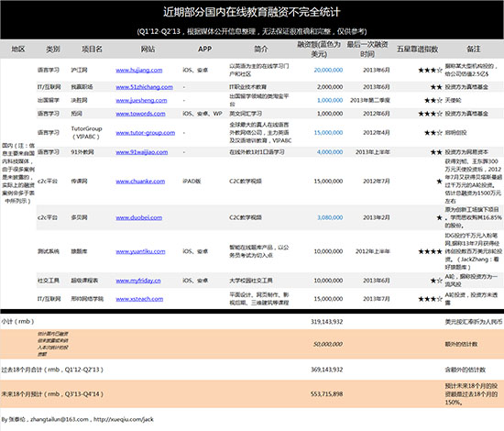Click the 过去18个月合计 row label
Viewport: 504px width, 431px height.
52,370
